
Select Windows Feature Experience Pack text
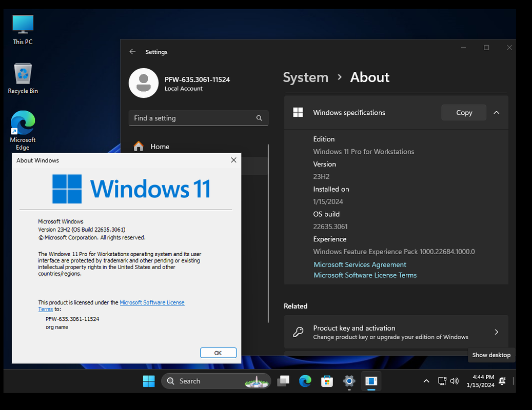point(394,252)
